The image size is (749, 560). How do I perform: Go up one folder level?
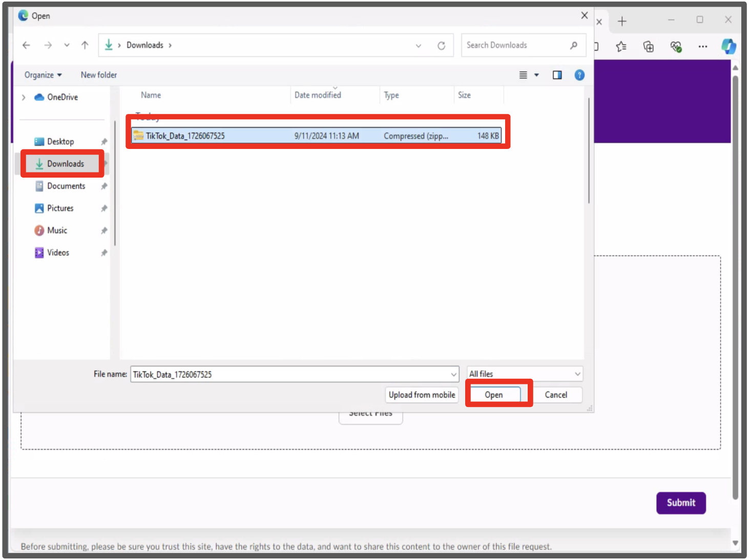point(85,45)
